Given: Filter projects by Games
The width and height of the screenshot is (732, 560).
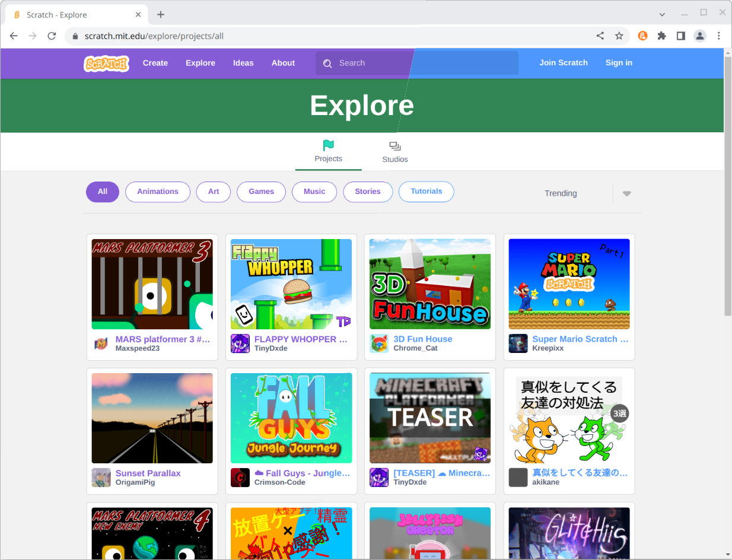Looking at the screenshot, I should coord(262,192).
